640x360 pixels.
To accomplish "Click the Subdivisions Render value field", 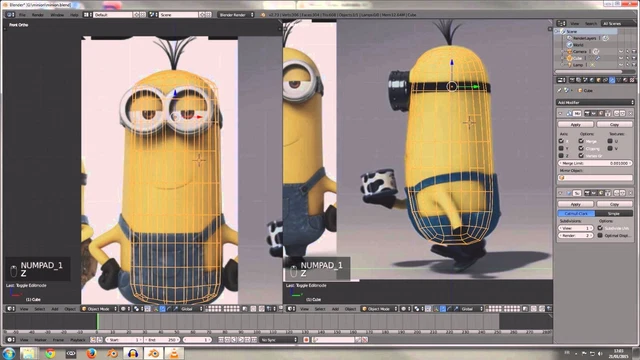I will 576,236.
